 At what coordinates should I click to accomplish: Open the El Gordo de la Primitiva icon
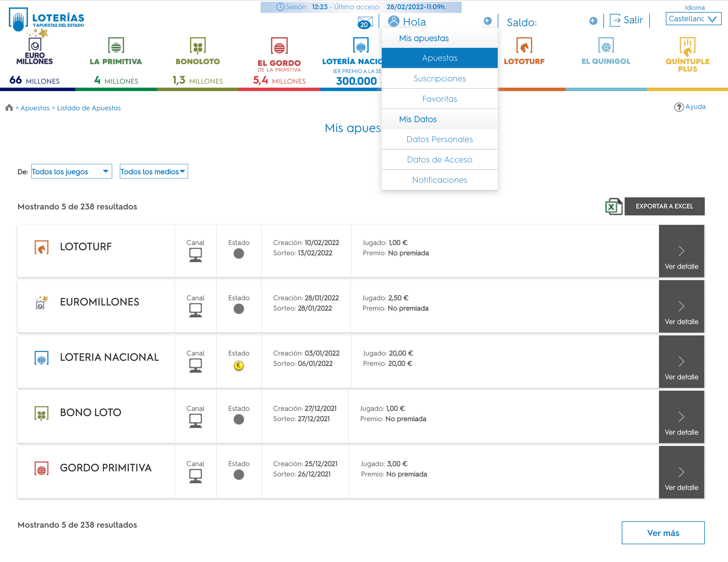[x=279, y=46]
